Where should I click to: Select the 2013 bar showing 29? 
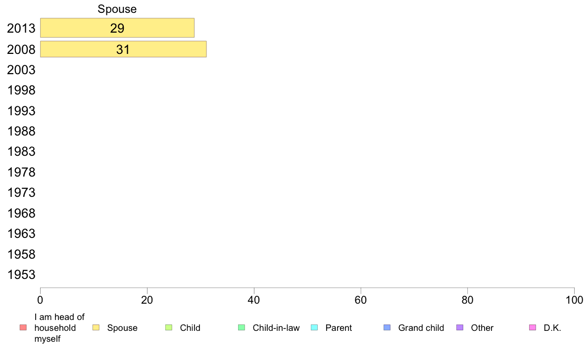tap(117, 28)
